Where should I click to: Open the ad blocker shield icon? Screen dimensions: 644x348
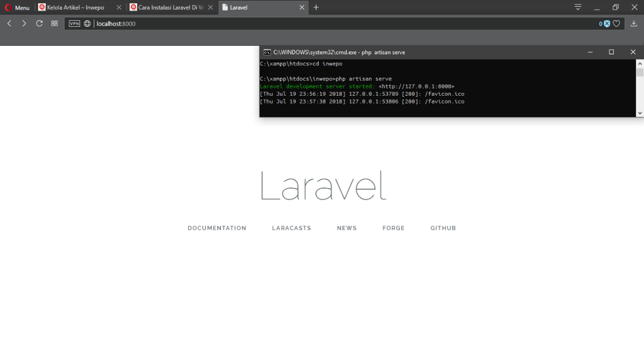click(x=606, y=24)
